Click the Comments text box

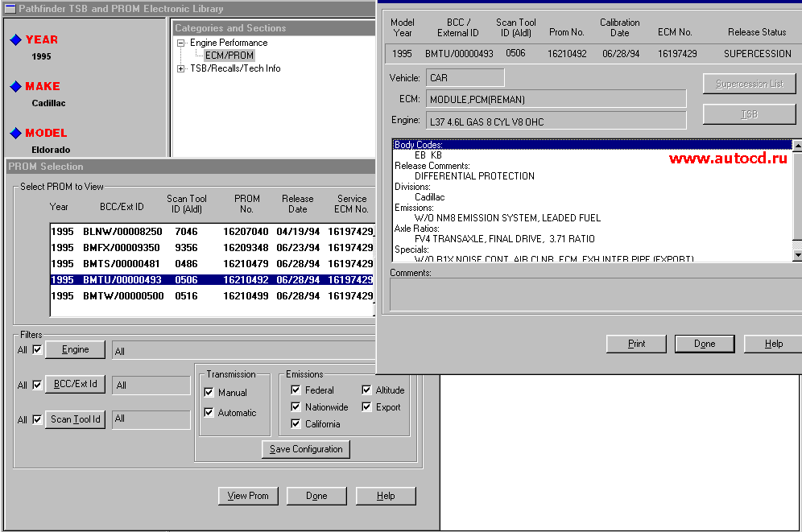click(596, 295)
